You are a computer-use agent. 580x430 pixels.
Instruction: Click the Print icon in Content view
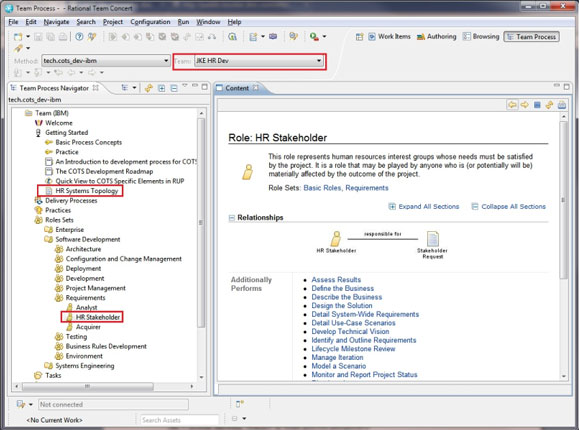(562, 105)
